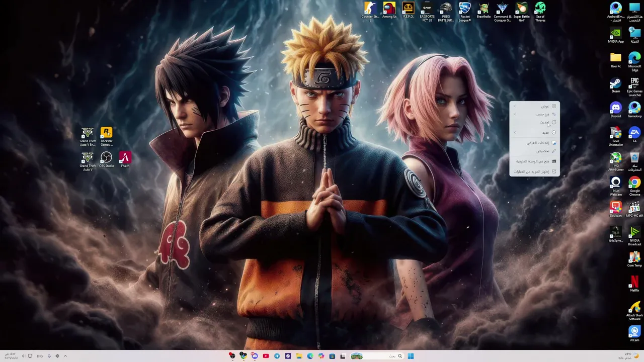Open Telegram from the taskbar
Viewport: 644px width, 362px height.
(277, 356)
